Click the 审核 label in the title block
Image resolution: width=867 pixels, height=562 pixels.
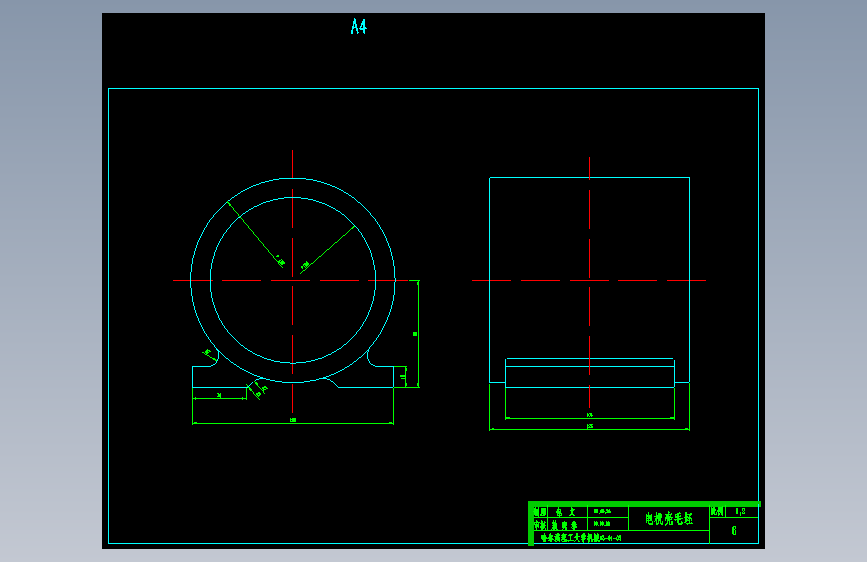(540, 524)
